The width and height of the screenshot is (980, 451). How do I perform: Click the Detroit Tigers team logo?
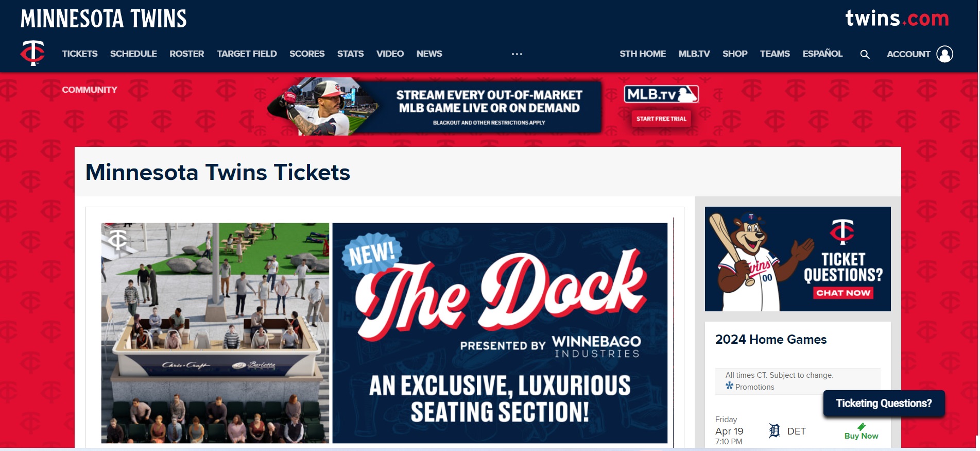(x=774, y=431)
